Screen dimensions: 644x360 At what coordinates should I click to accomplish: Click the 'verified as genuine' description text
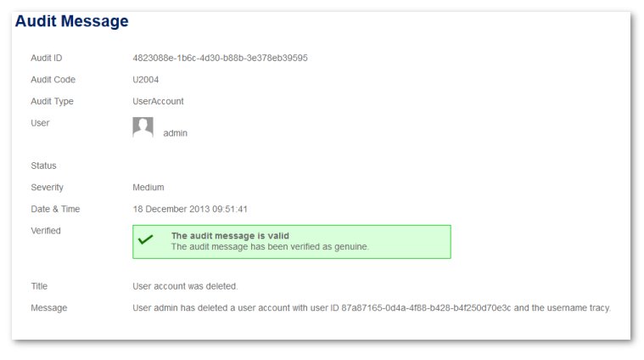click(270, 246)
